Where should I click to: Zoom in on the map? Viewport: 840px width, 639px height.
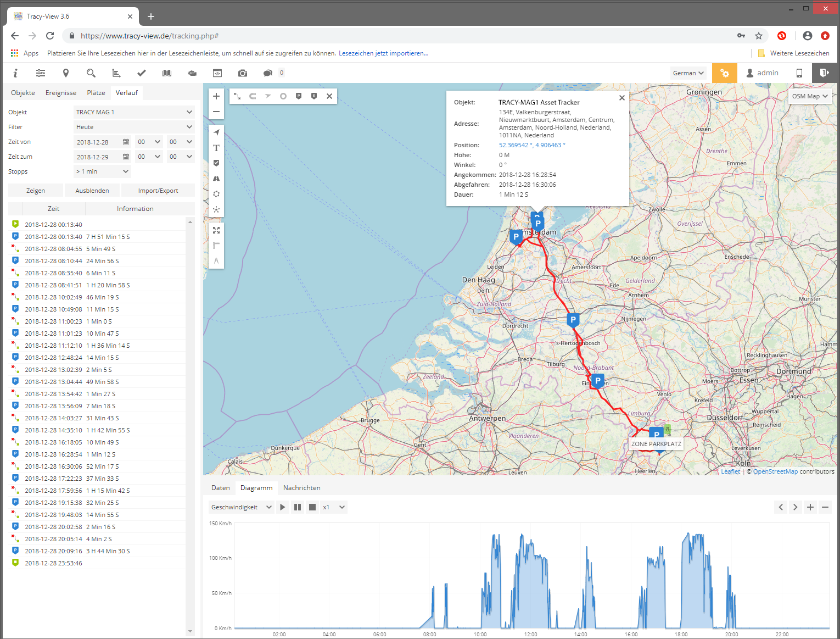216,96
